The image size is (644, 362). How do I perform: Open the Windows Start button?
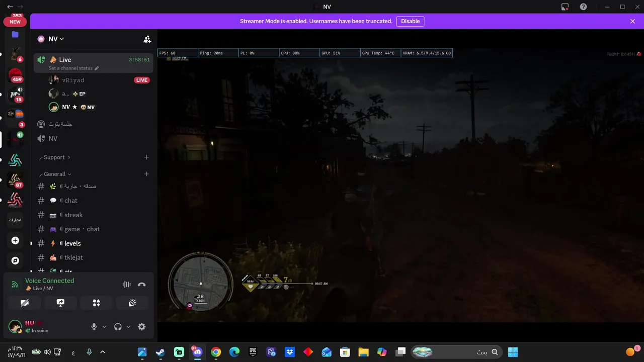pyautogui.click(x=513, y=352)
